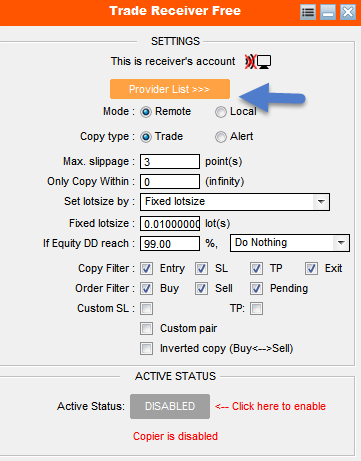This screenshot has width=361, height=461.
Task: Click the 'Copier is disabled' status text
Action: coord(175,436)
